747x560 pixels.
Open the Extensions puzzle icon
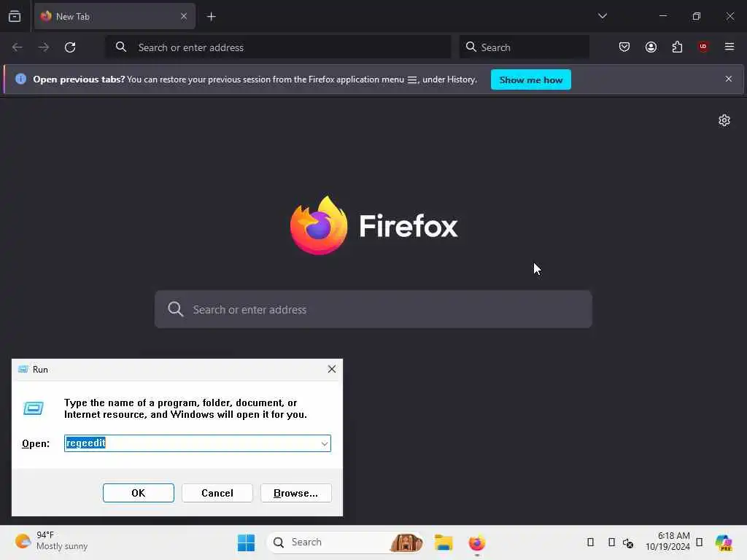coord(677,47)
